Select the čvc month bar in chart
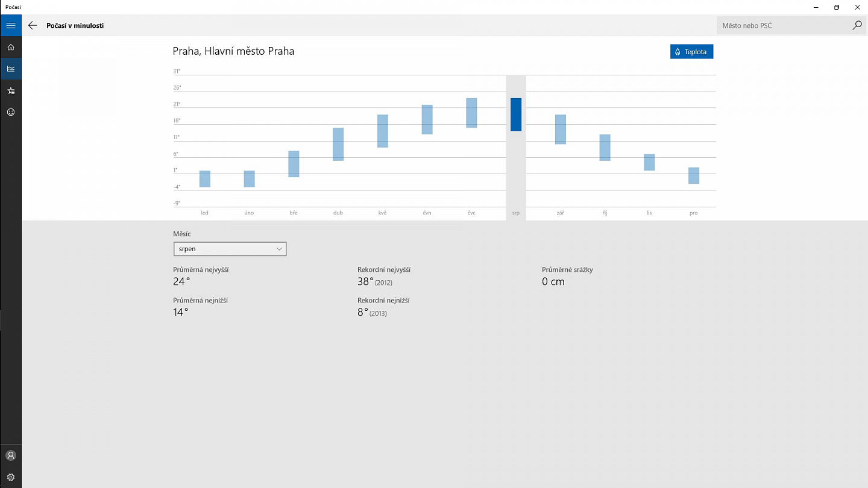868x488 pixels. pyautogui.click(x=471, y=113)
